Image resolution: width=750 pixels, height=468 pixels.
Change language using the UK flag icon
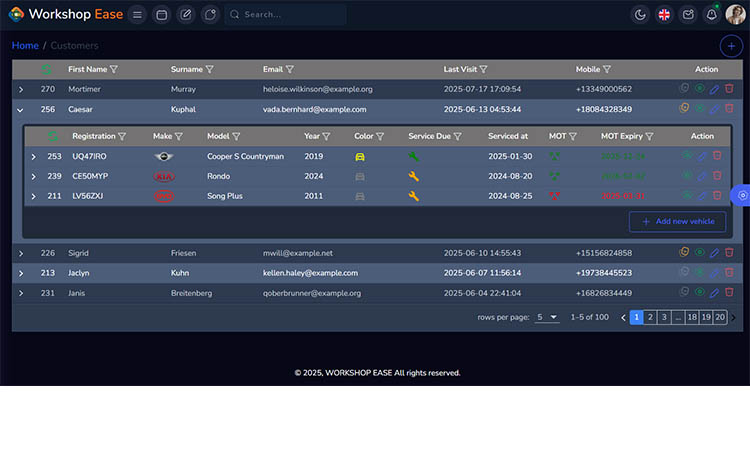coord(664,15)
